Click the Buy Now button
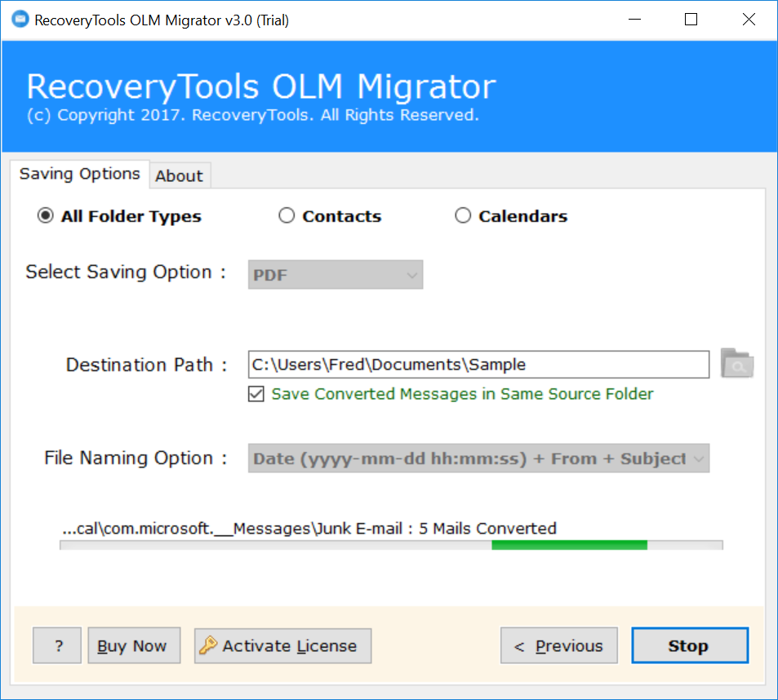 pyautogui.click(x=134, y=645)
